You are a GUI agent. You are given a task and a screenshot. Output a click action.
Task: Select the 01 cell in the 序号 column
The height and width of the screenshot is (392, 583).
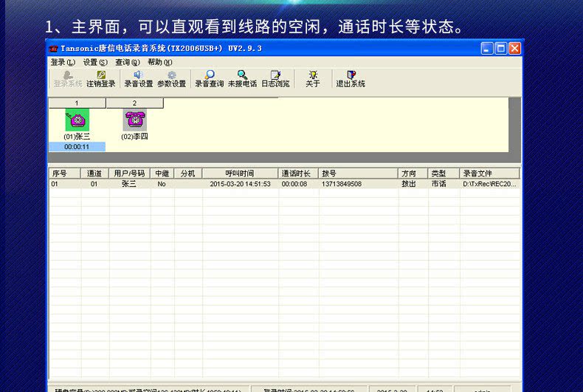pyautogui.click(x=55, y=184)
